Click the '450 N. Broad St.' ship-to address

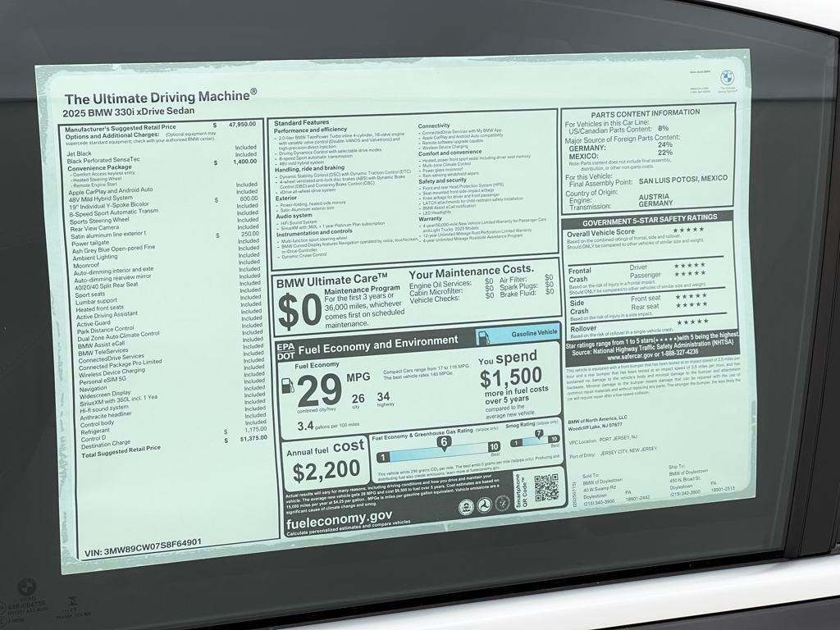tap(685, 480)
